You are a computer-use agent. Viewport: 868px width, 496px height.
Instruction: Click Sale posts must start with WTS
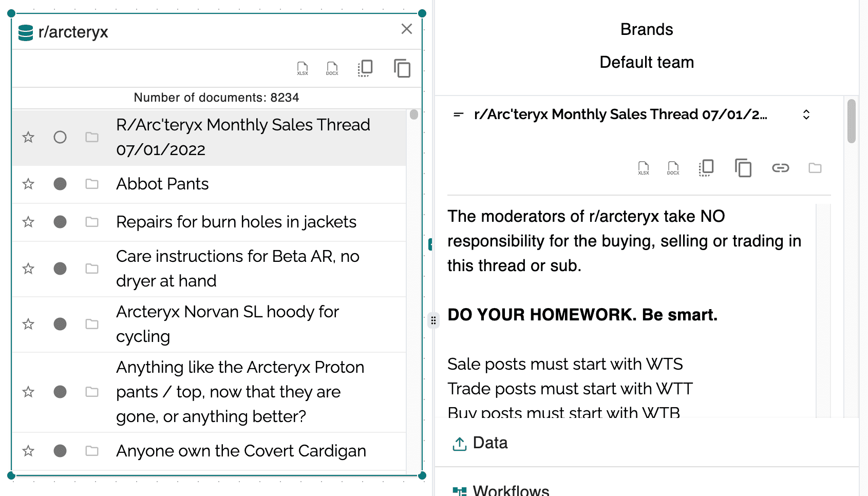pyautogui.click(x=565, y=364)
